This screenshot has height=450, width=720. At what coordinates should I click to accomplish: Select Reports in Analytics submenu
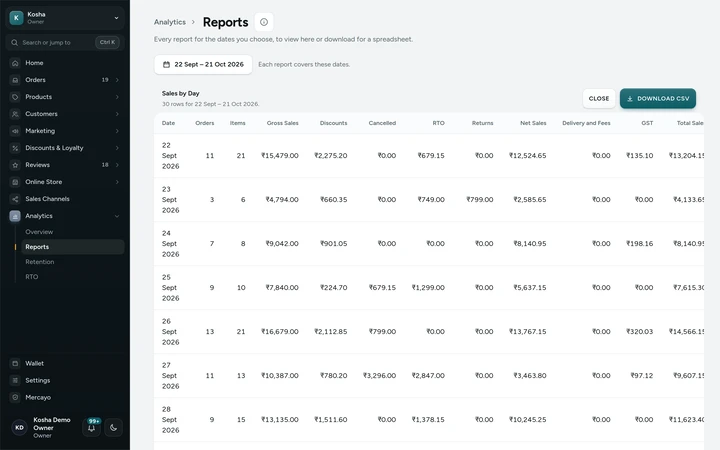[x=73, y=247]
